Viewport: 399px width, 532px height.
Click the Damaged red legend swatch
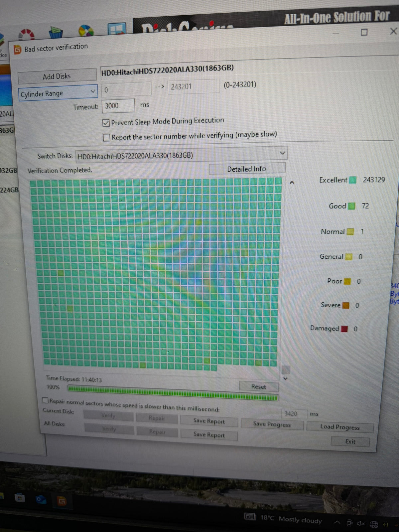point(344,329)
